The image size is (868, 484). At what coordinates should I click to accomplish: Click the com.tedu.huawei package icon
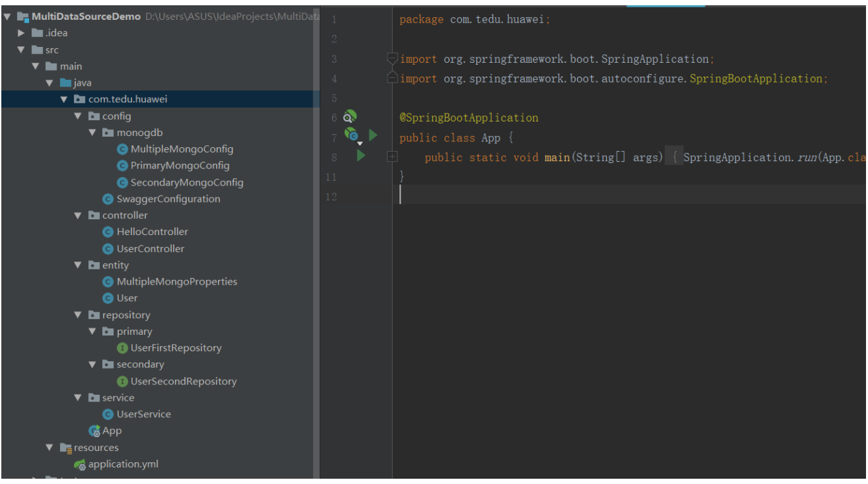[80, 99]
